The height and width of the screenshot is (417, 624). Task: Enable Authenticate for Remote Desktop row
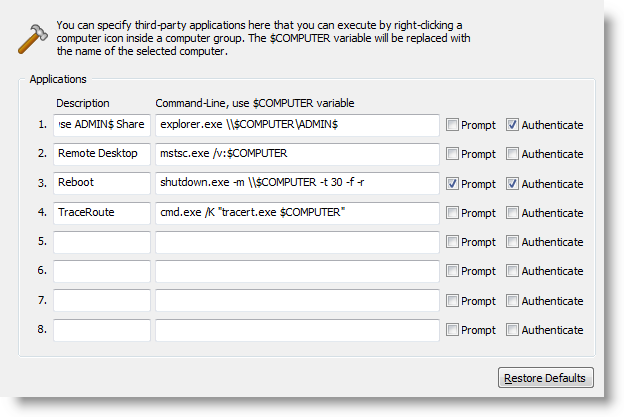512,154
